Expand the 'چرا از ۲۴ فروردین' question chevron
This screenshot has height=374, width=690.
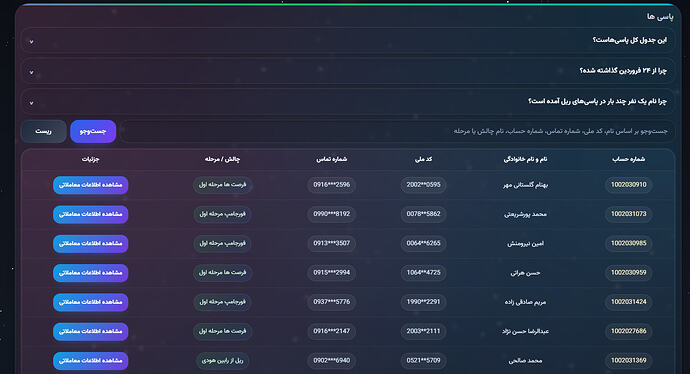coord(31,72)
